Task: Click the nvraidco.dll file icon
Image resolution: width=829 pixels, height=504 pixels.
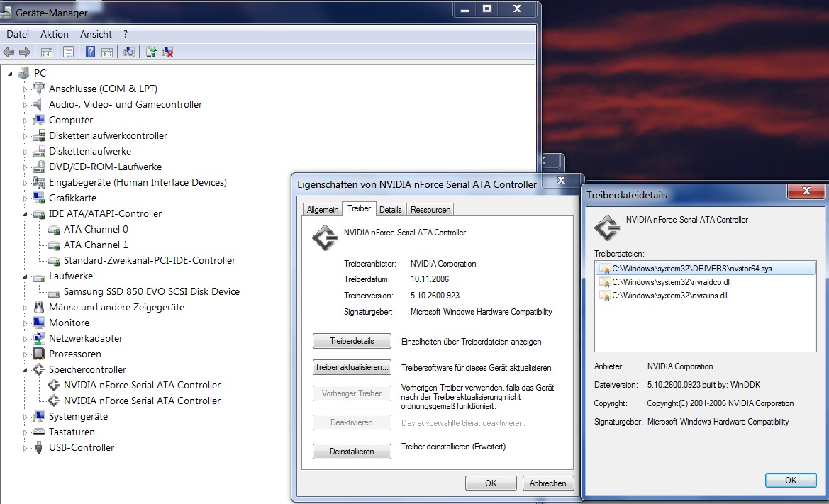Action: [604, 282]
